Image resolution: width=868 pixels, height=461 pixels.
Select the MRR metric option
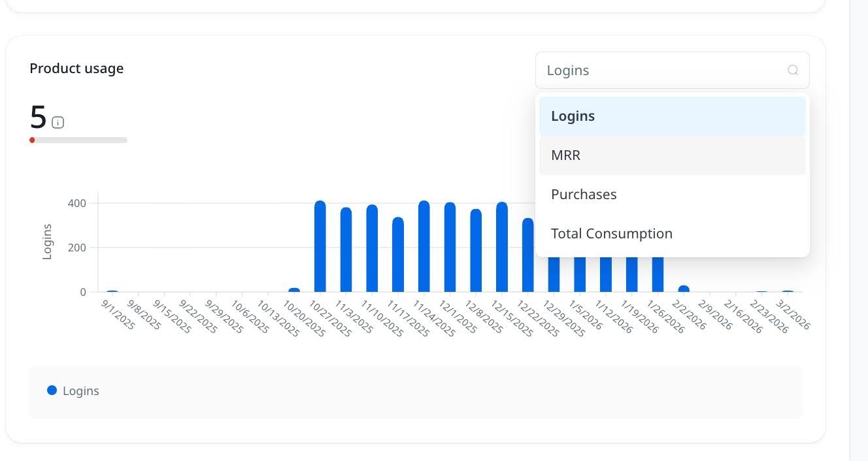(566, 155)
